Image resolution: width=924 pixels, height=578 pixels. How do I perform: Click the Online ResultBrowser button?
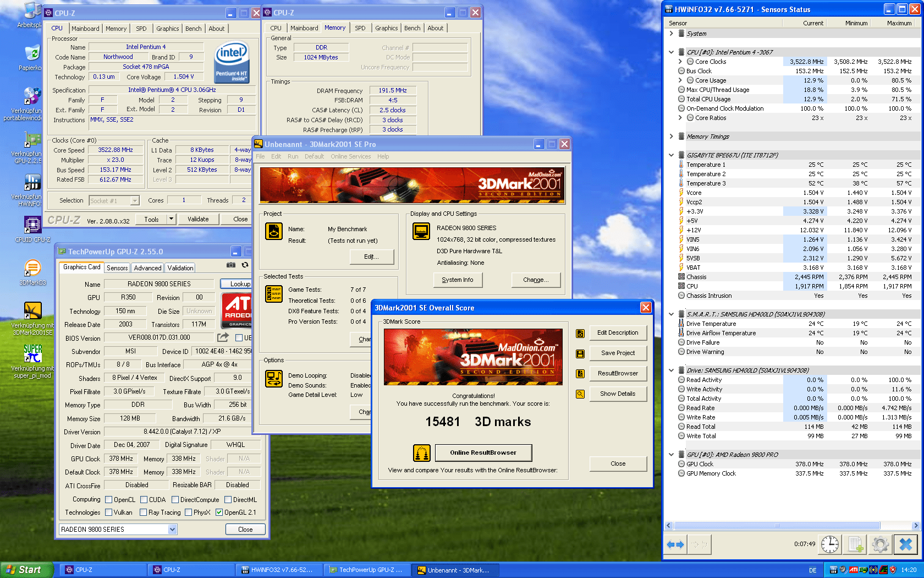[483, 452]
